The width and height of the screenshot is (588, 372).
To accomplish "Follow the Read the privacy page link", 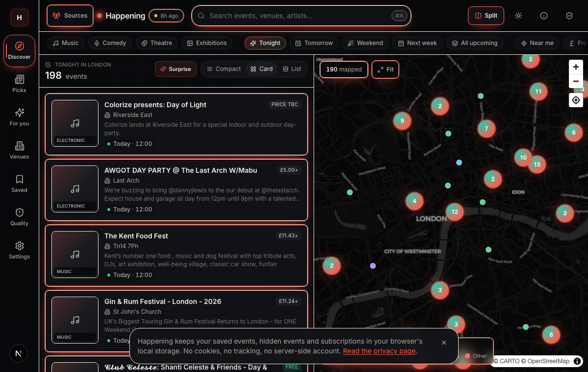I will coord(379,351).
